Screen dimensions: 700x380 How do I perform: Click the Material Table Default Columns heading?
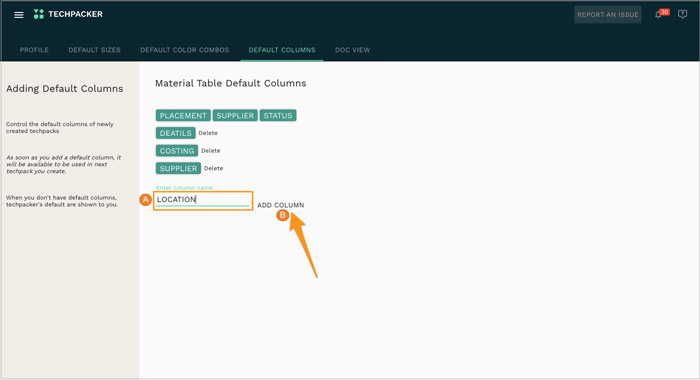coord(230,84)
